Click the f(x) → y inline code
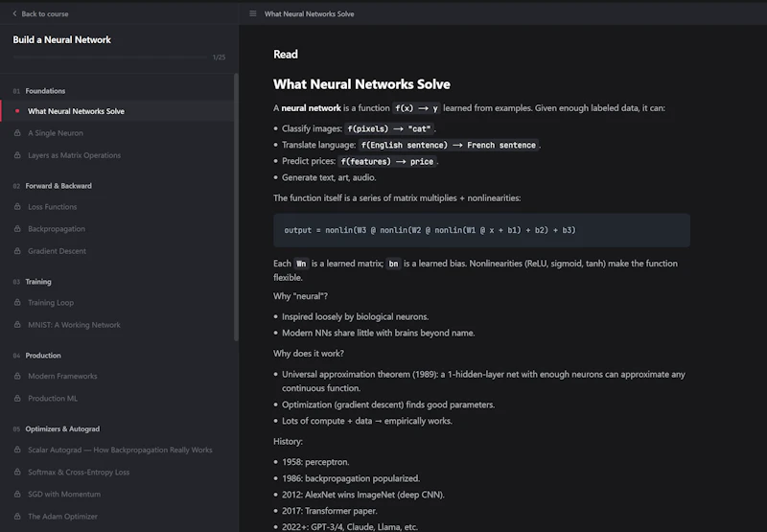 [417, 108]
